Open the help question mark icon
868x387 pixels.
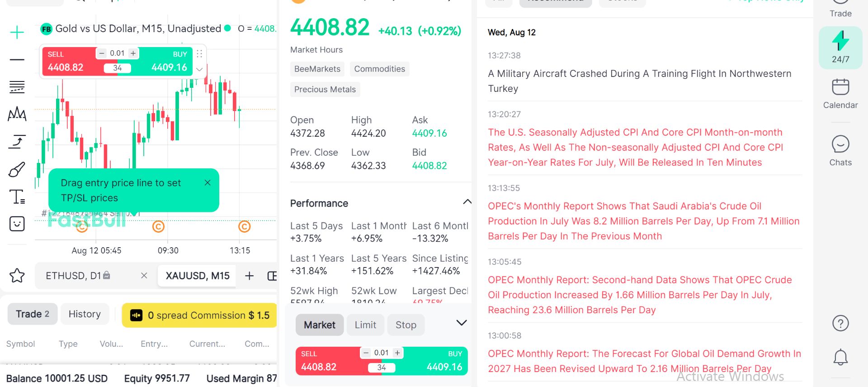(x=840, y=323)
